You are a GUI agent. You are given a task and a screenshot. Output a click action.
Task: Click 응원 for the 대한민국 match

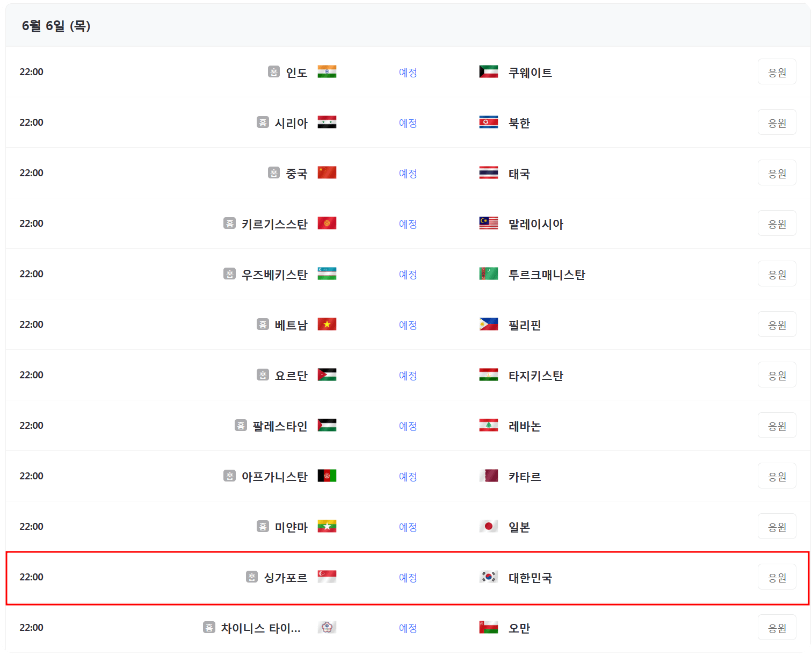(777, 577)
